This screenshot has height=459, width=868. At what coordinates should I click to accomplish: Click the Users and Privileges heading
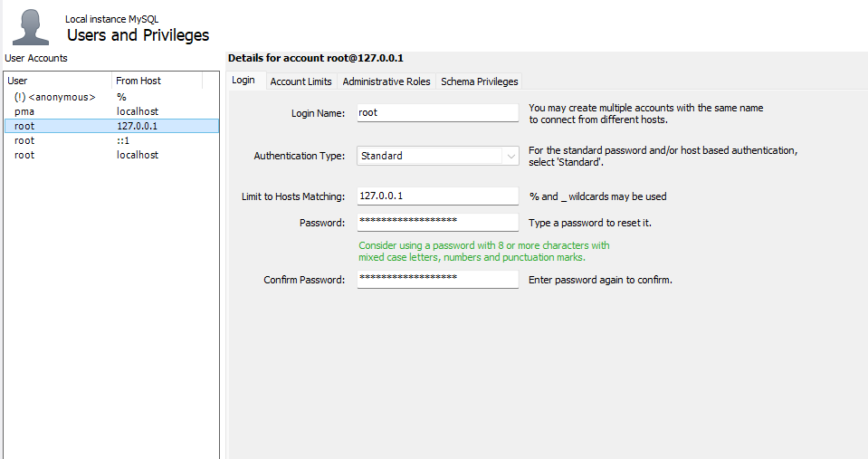[138, 35]
